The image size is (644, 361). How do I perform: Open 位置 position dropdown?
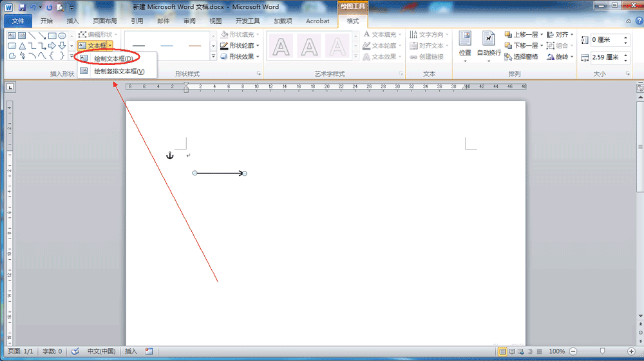(x=465, y=46)
